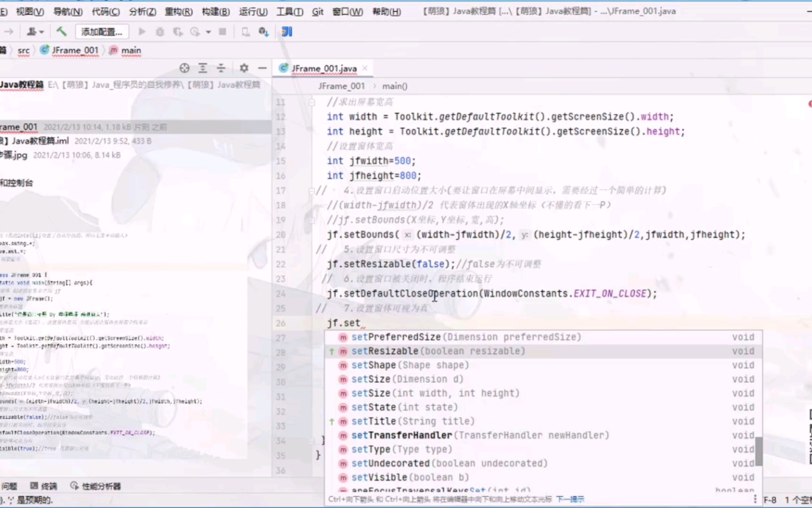
Task: Select setType(Type type) completion suggestion
Action: click(543, 450)
